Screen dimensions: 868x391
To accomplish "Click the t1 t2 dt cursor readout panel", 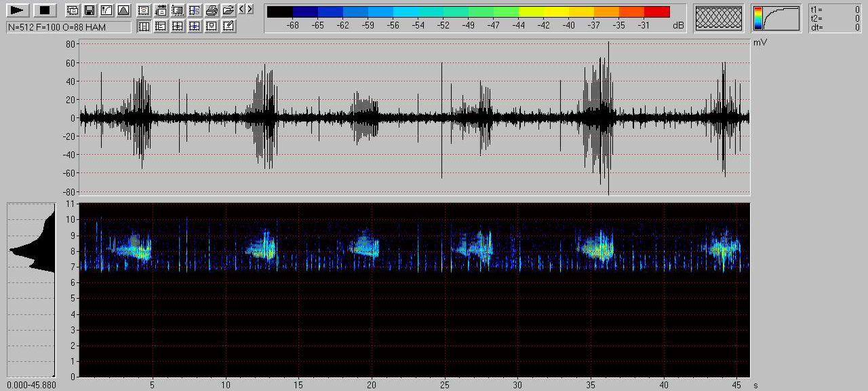I will pyautogui.click(x=835, y=18).
